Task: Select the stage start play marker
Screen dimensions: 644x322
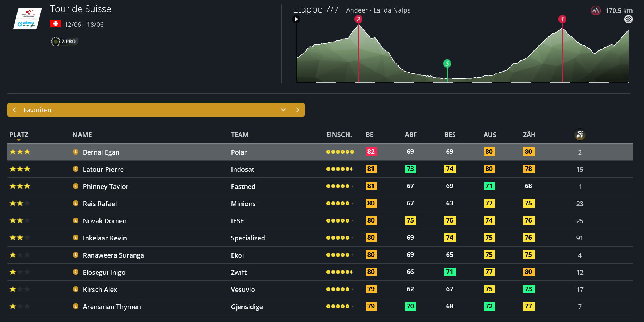Action: tap(296, 19)
